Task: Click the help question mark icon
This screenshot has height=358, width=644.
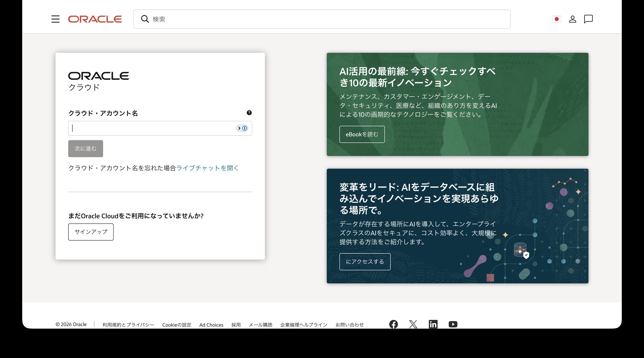Action: click(x=249, y=113)
